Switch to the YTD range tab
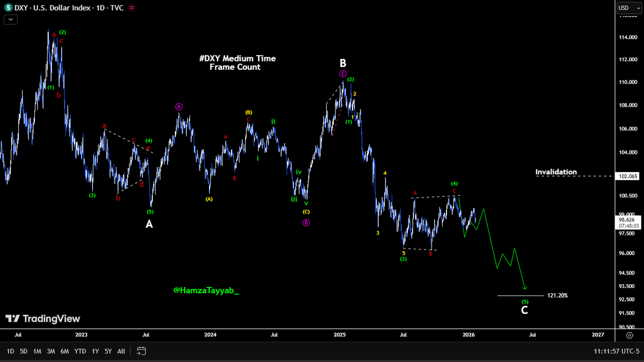 click(79, 351)
